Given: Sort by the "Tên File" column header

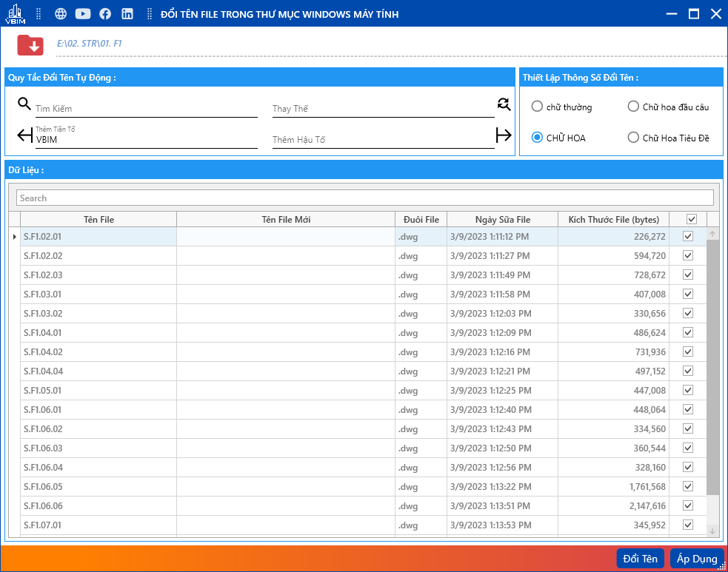Looking at the screenshot, I should [x=98, y=219].
